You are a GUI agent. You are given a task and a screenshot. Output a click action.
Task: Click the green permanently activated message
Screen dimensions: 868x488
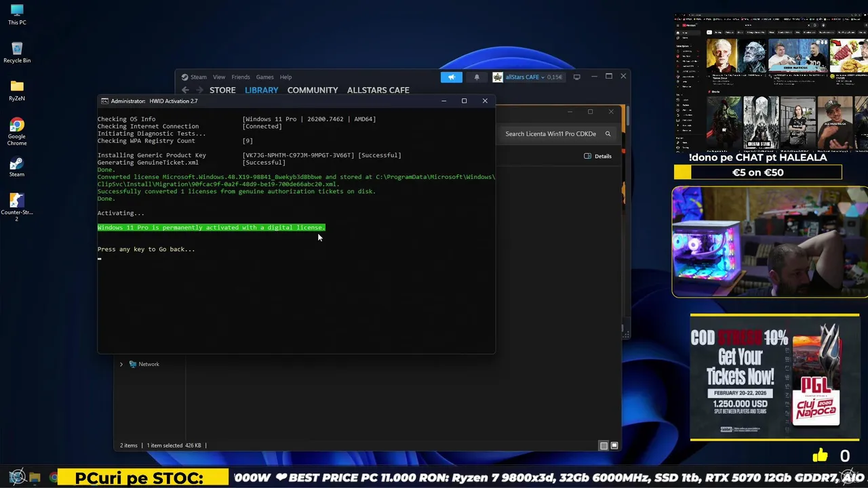[x=211, y=228]
